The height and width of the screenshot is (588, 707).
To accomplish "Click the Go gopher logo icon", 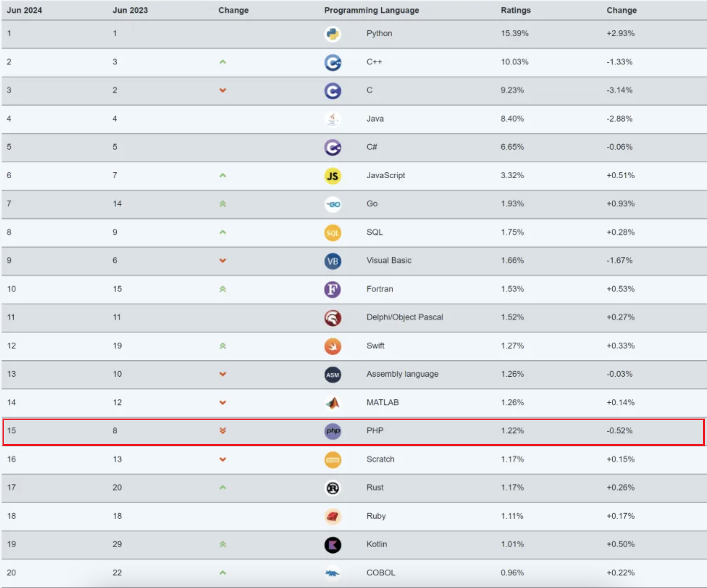I will tap(333, 204).
